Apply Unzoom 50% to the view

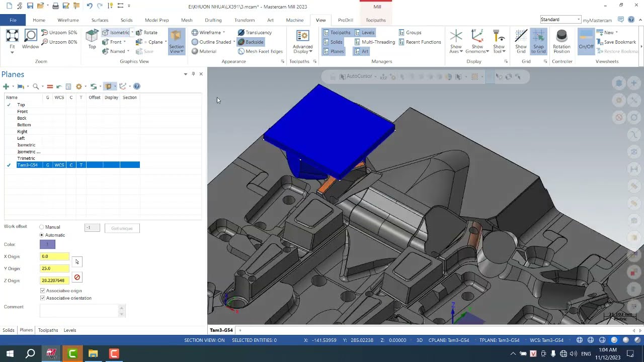point(59,33)
